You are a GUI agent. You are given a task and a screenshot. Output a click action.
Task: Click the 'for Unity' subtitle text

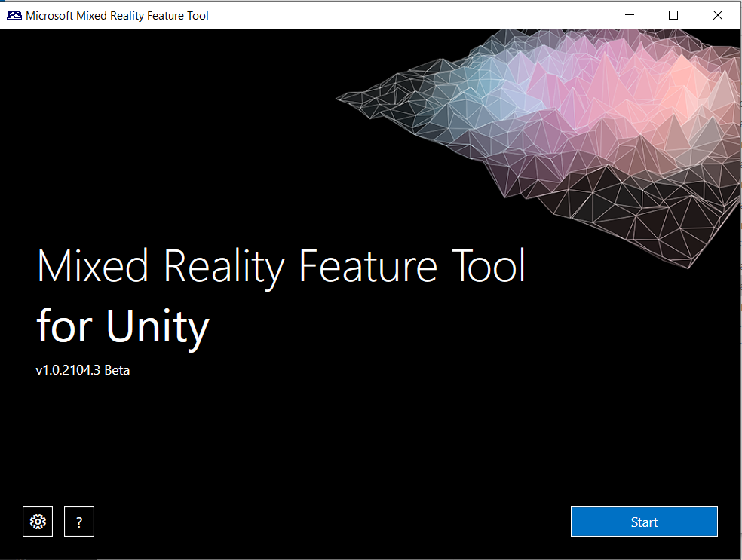(123, 326)
